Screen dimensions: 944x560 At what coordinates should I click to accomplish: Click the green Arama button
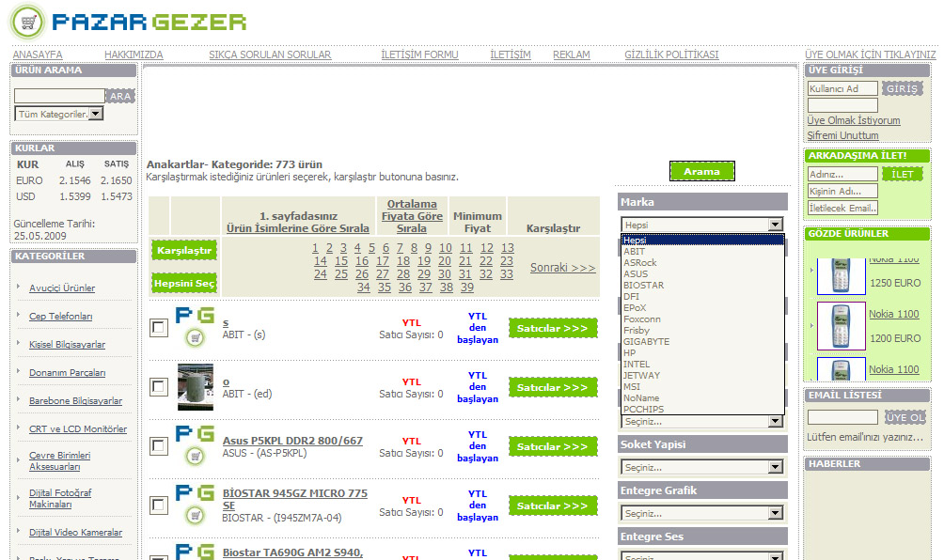coord(702,171)
